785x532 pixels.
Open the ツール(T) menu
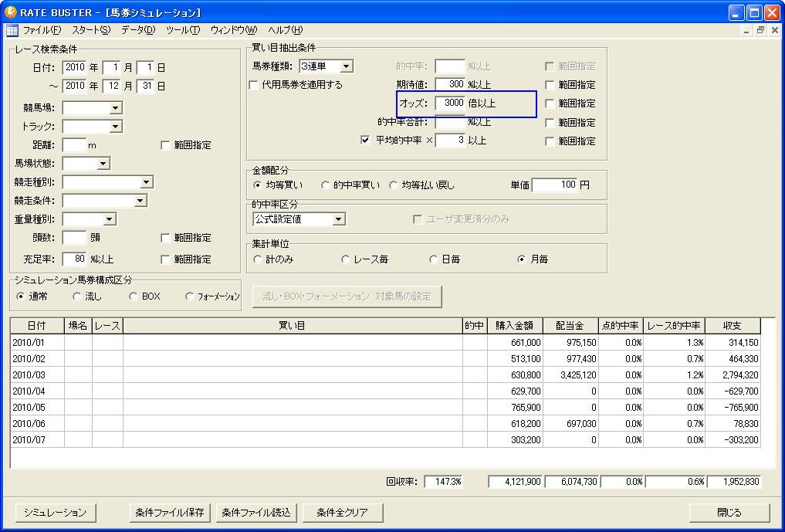pos(183,30)
